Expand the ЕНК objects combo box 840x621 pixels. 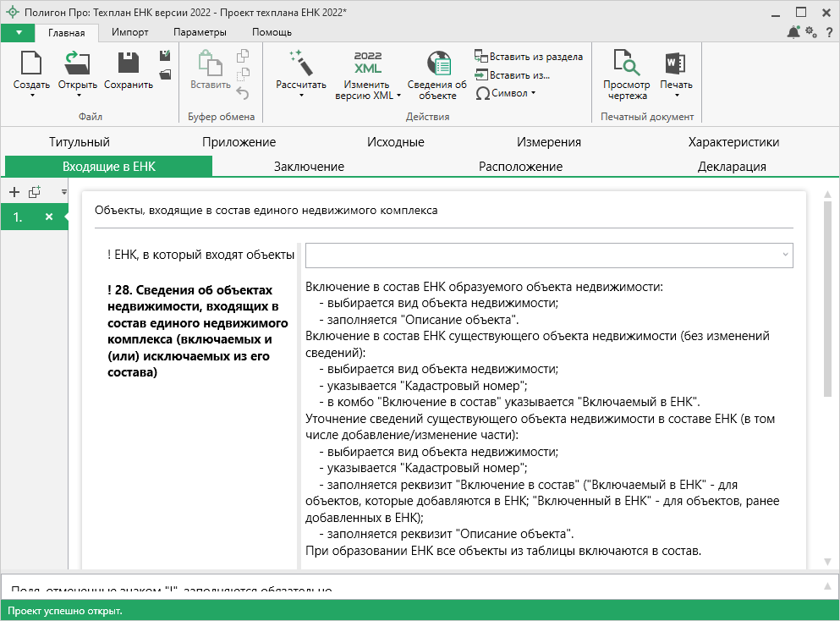click(x=785, y=255)
